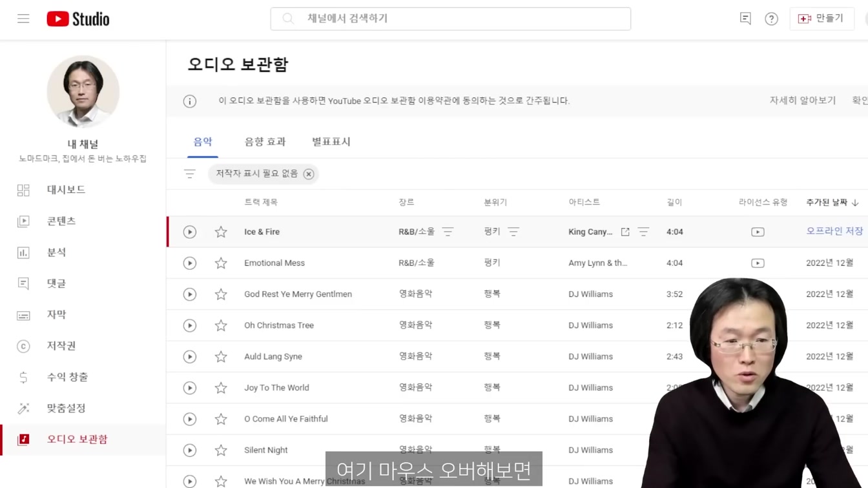
Task: Switch to the 별표표시 tab
Action: pos(331,141)
